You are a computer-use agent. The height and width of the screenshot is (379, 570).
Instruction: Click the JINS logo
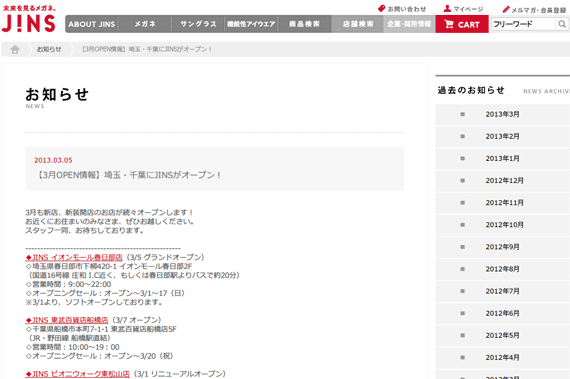point(28,19)
